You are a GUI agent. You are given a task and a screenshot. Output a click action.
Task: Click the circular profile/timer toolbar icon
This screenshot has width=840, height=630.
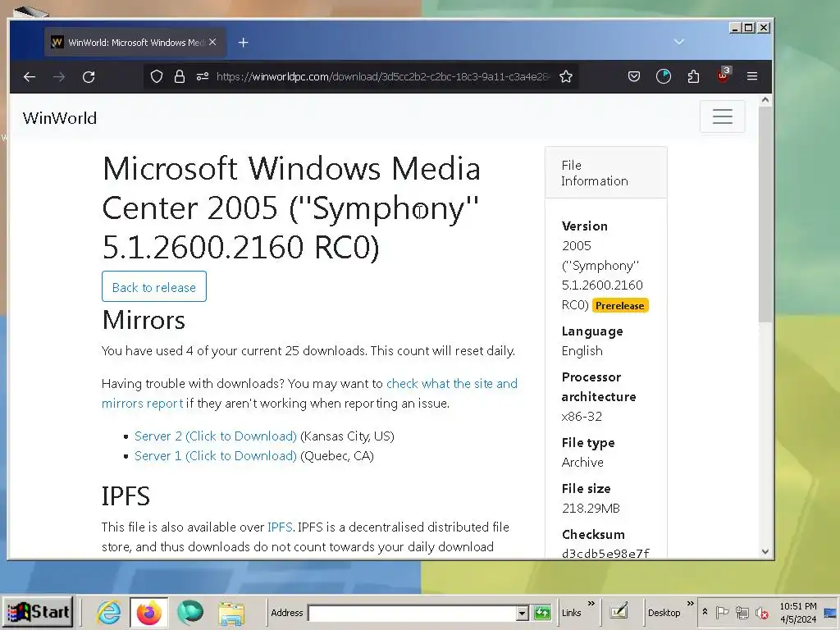(x=663, y=76)
